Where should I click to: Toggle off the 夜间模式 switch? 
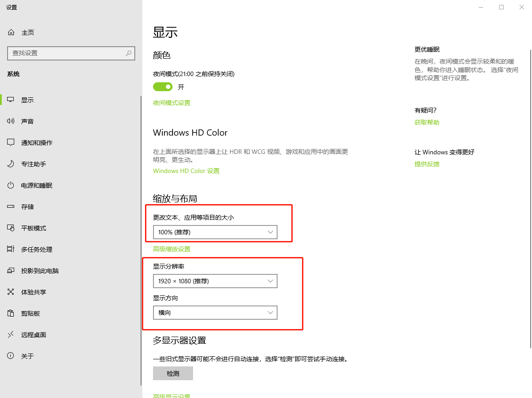(162, 87)
